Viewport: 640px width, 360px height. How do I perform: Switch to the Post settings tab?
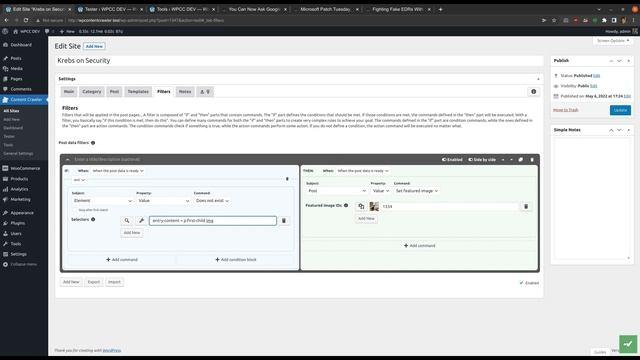coord(114,92)
